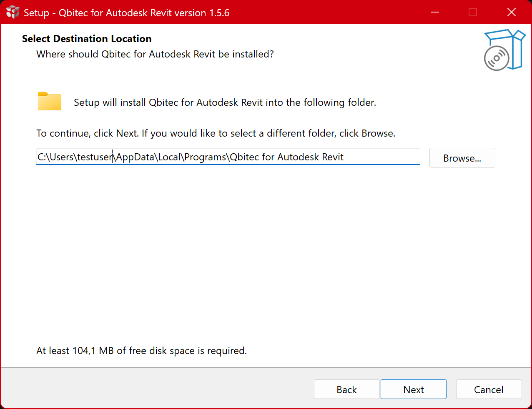Cancel the Qbitec installation
The height and width of the screenshot is (409, 532).
(489, 389)
